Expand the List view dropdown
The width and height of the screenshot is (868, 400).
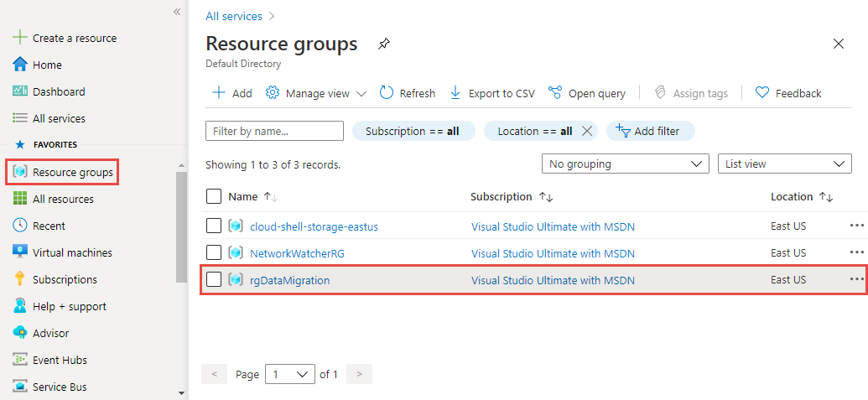(784, 164)
